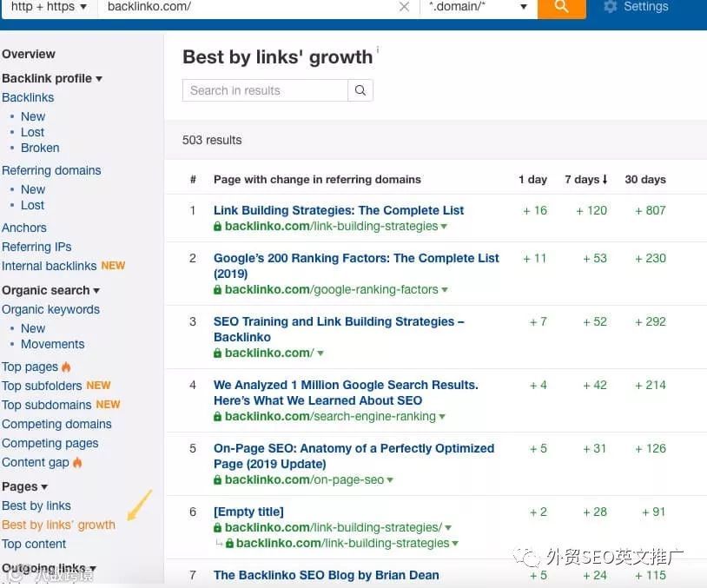This screenshot has height=588, width=707.
Task: Open the [Empty title] result link
Action: (248, 512)
